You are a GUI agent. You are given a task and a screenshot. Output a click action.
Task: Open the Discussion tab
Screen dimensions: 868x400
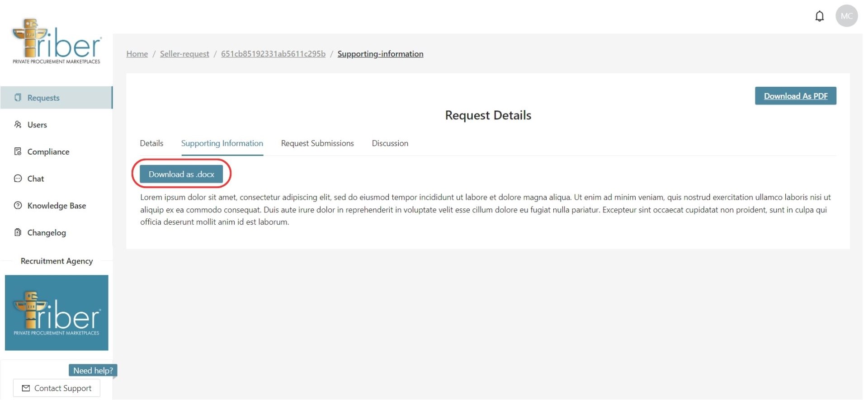click(390, 143)
